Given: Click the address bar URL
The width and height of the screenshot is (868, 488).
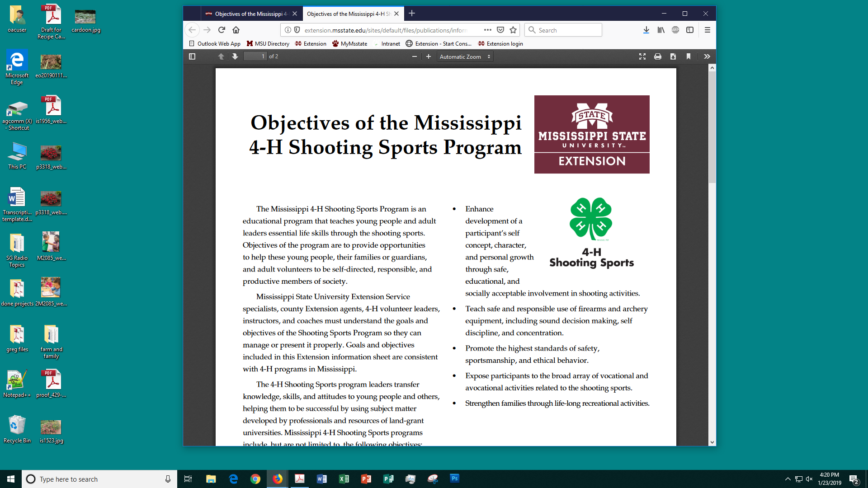Looking at the screenshot, I should [386, 30].
